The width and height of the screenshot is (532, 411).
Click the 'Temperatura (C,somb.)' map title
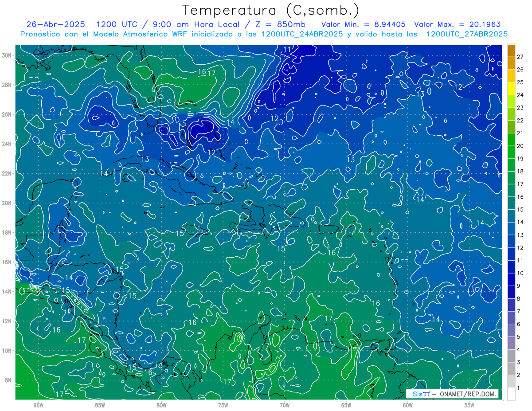coord(271,10)
